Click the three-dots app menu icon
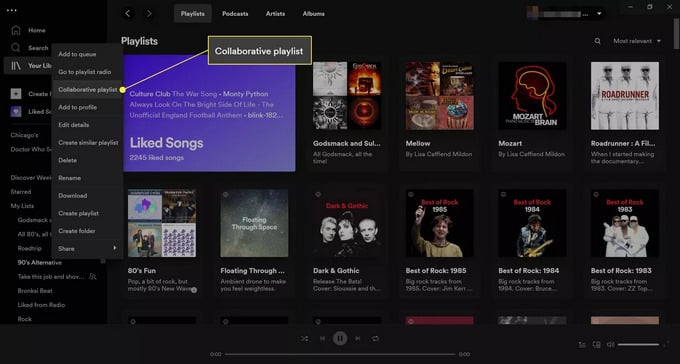The image size is (680, 364). click(12, 10)
